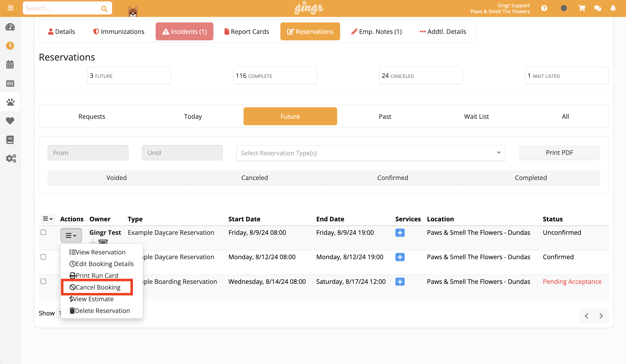Screen dimensions: 626x364
Task: Add service to Wednesday 8/14/24 boarding reservation
Action: pyautogui.click(x=400, y=282)
